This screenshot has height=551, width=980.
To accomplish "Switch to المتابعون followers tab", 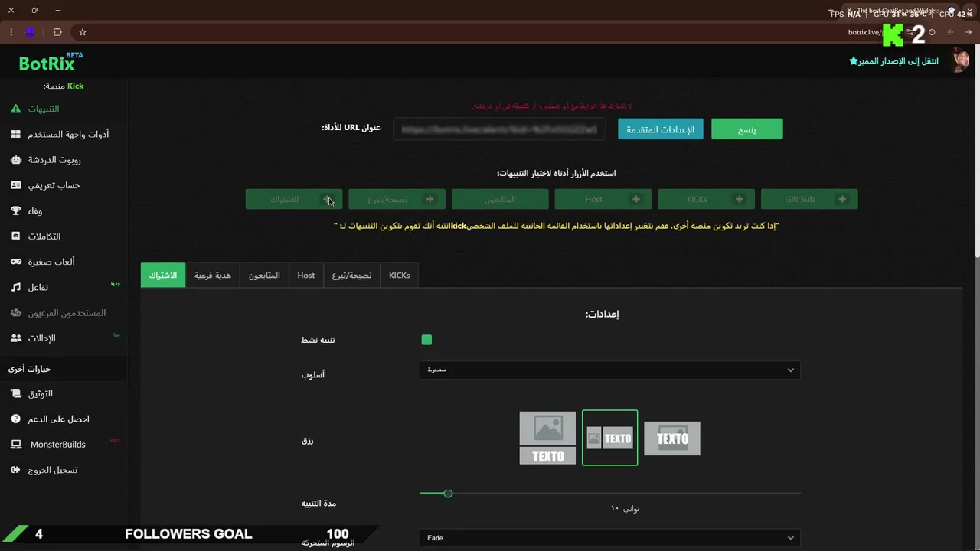I will pyautogui.click(x=264, y=275).
